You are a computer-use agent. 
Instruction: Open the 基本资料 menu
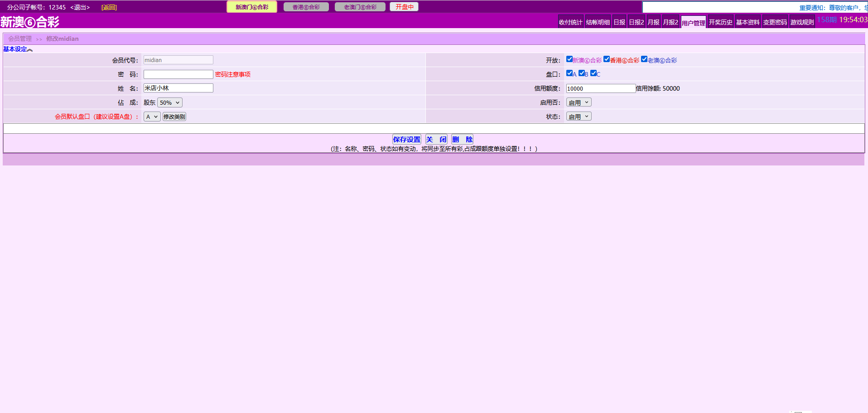tap(748, 22)
